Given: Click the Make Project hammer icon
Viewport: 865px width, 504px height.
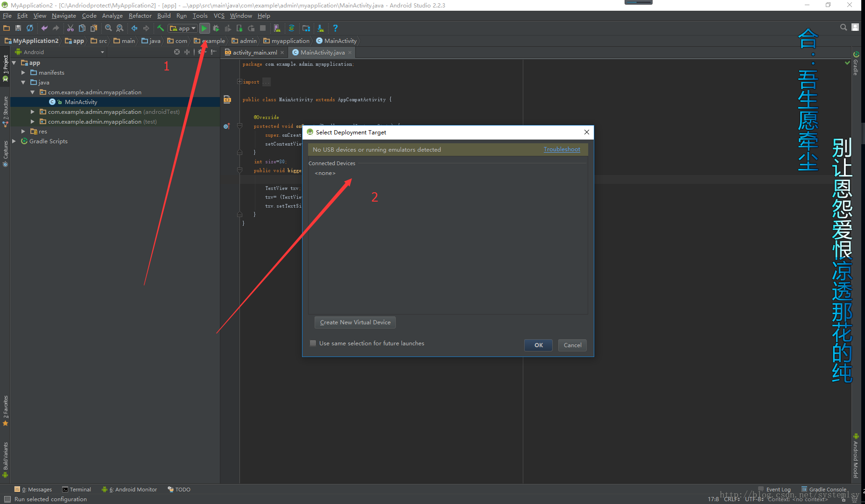Looking at the screenshot, I should [161, 28].
